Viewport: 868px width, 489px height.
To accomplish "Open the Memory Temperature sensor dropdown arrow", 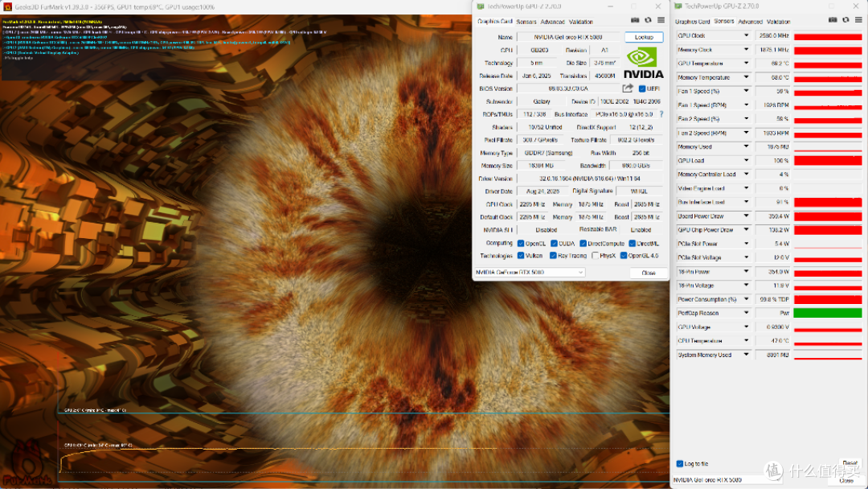I will point(746,77).
